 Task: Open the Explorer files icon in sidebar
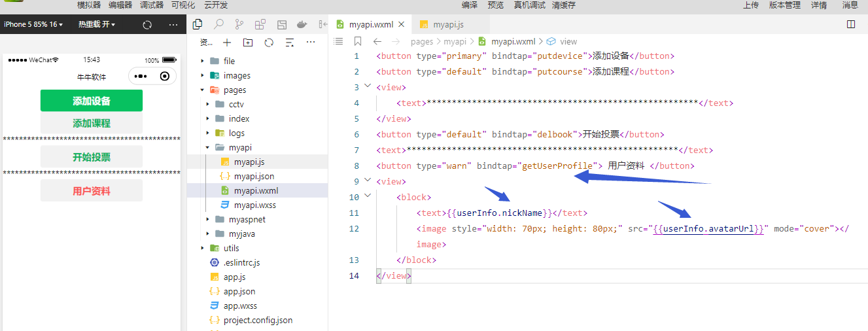(197, 25)
